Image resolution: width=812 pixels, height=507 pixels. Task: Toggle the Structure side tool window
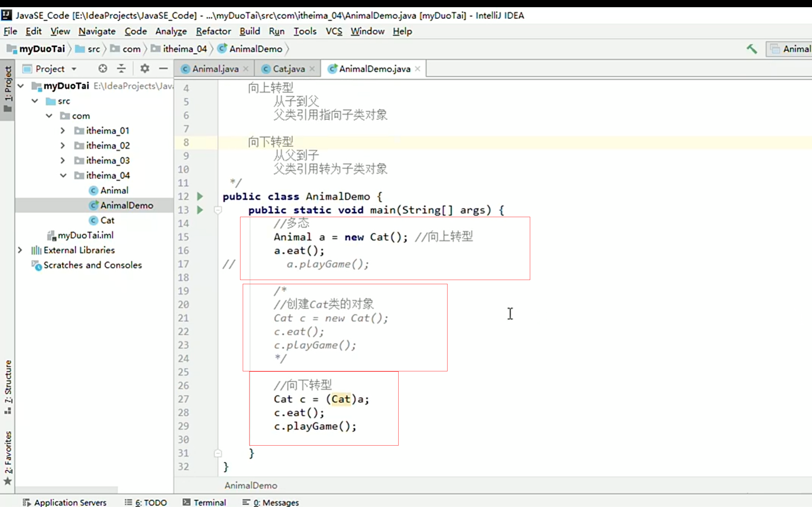[x=8, y=387]
